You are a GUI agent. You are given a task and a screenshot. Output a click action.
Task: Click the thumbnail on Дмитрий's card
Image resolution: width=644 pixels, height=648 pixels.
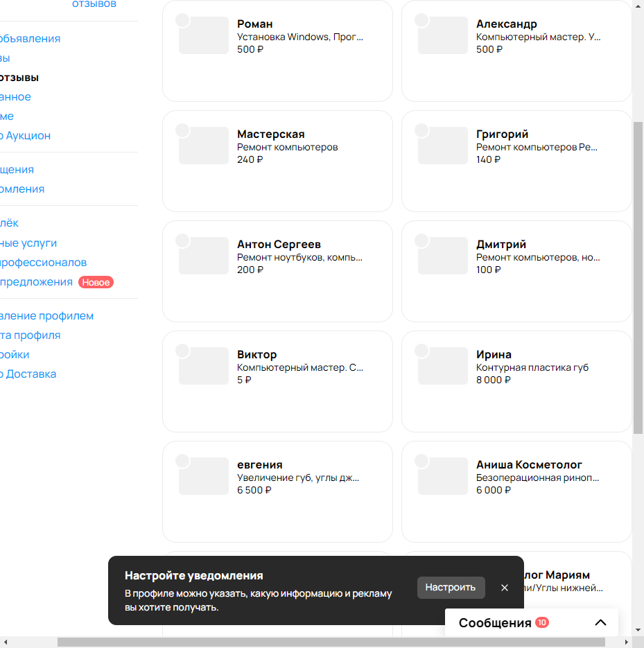pyautogui.click(x=443, y=256)
